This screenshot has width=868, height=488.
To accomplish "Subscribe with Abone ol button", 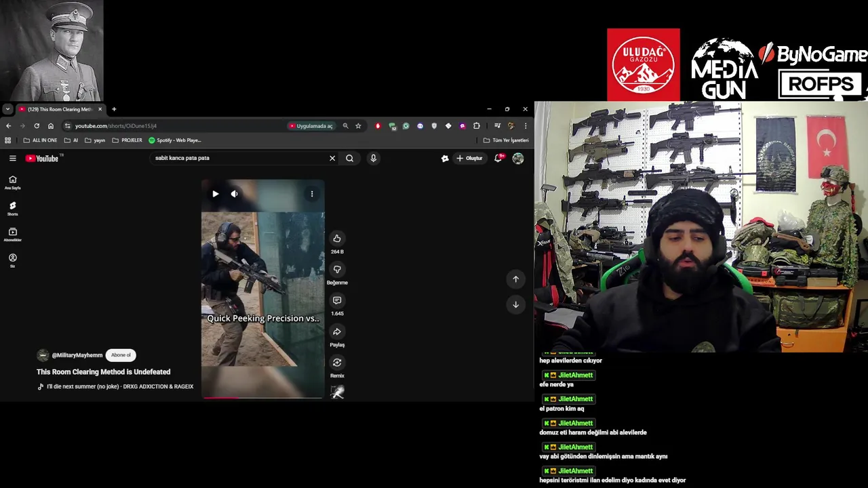I will coord(121,355).
